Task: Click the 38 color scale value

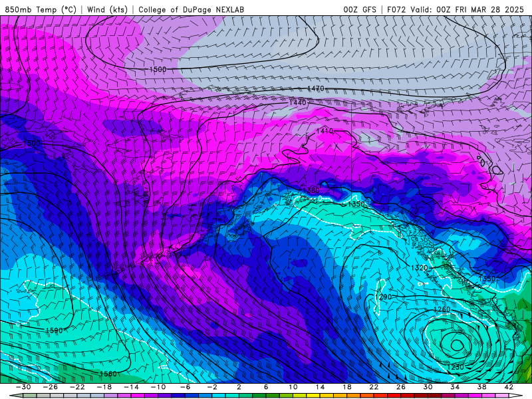Action: coord(481,387)
